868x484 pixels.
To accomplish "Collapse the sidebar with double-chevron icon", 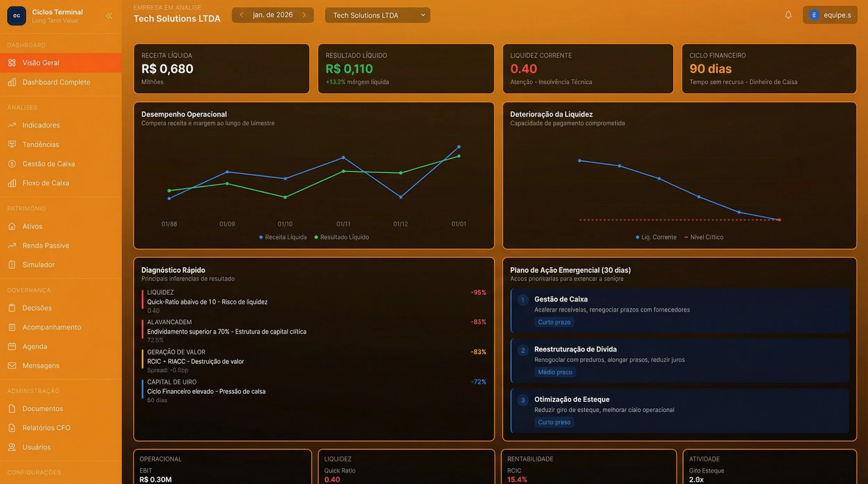I will (x=109, y=16).
